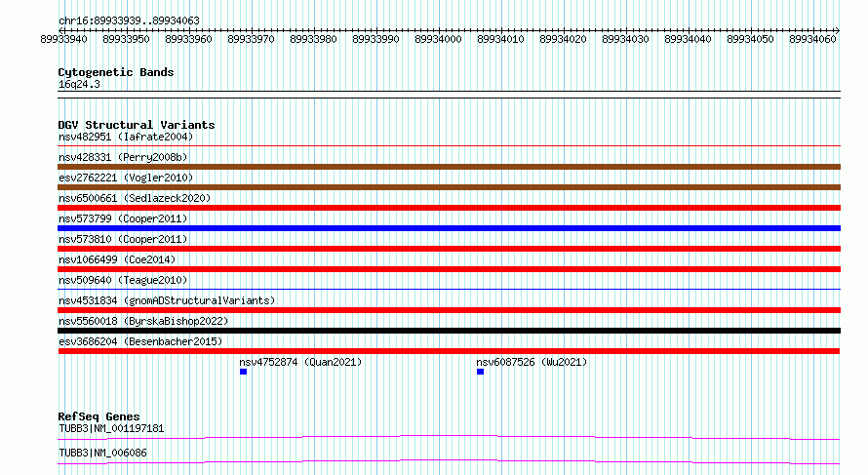
Task: Click red bar under nsv1066499
Action: pos(449,269)
